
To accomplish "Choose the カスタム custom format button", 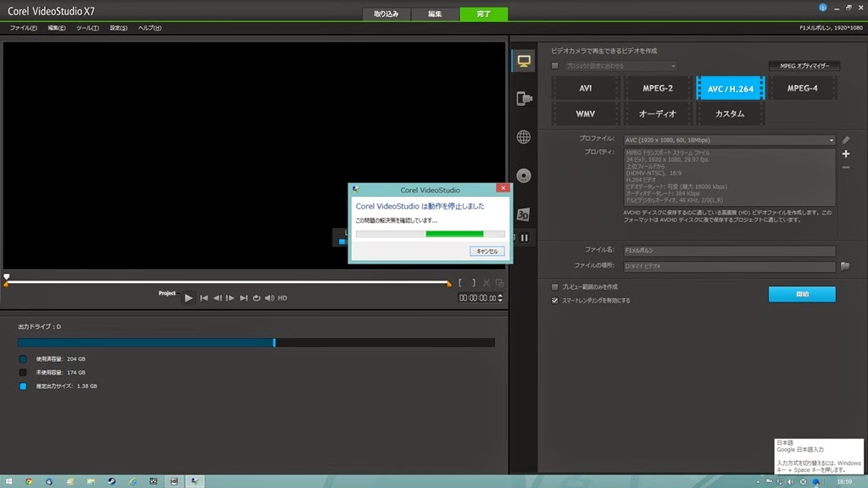I will click(730, 114).
